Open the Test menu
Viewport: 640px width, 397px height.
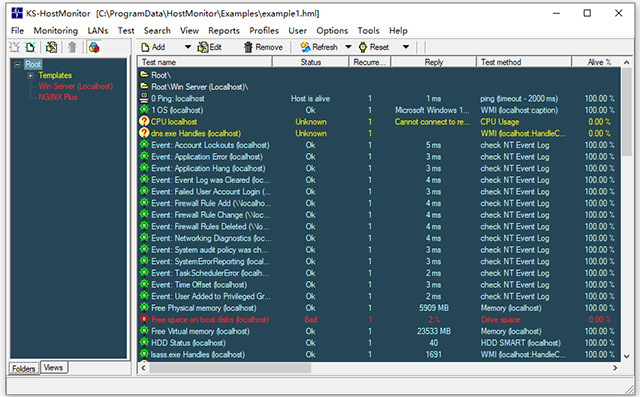126,31
